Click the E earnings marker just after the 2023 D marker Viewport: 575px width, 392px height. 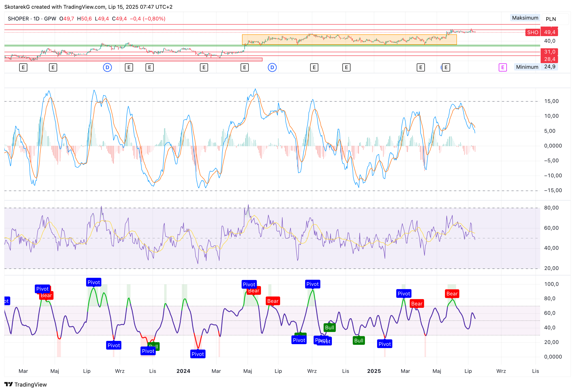pyautogui.click(x=129, y=67)
